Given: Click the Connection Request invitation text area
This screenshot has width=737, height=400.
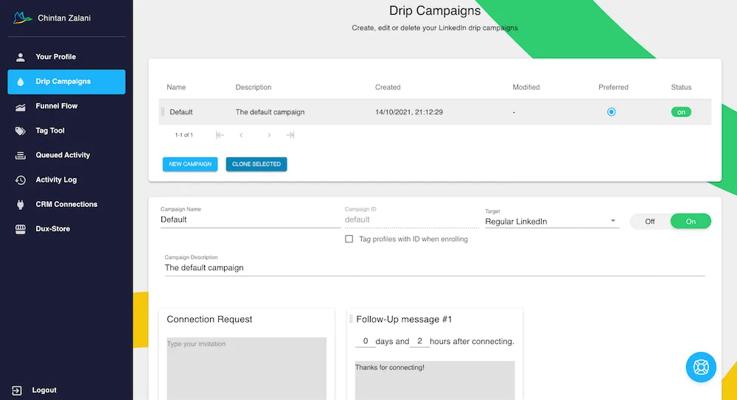Looking at the screenshot, I should [x=246, y=367].
